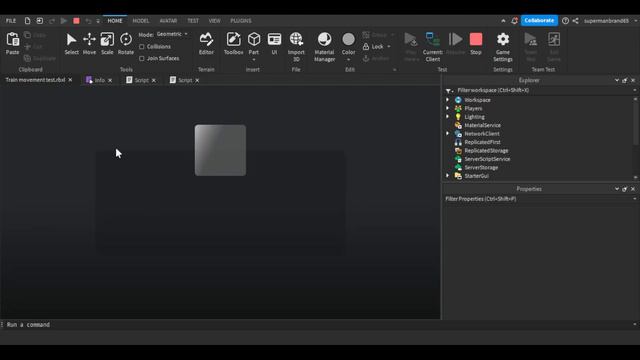The height and width of the screenshot is (360, 640).
Task: Open the Explorer panel options chevron
Action: click(617, 80)
